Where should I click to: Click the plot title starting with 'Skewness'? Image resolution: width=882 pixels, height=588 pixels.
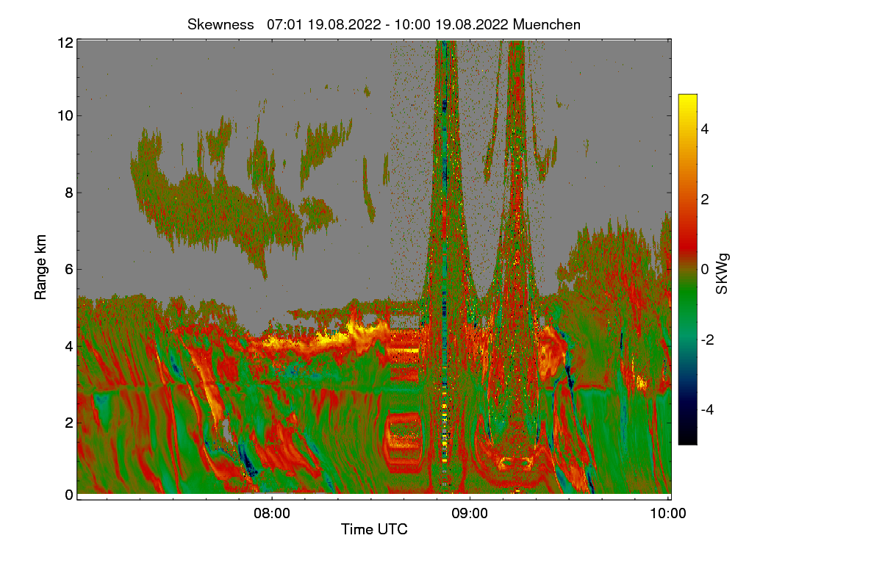pyautogui.click(x=384, y=24)
